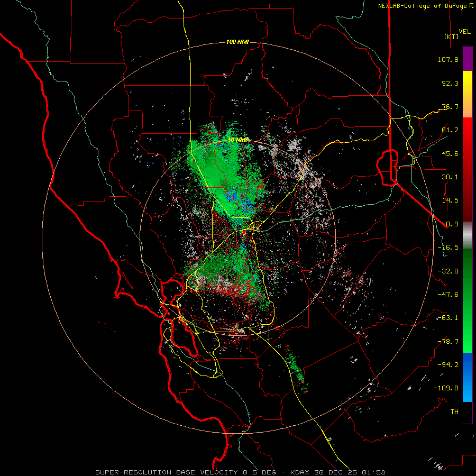476x476 pixels.
Task: Click the -0.9 value on velocity scale
Action: coord(450,224)
